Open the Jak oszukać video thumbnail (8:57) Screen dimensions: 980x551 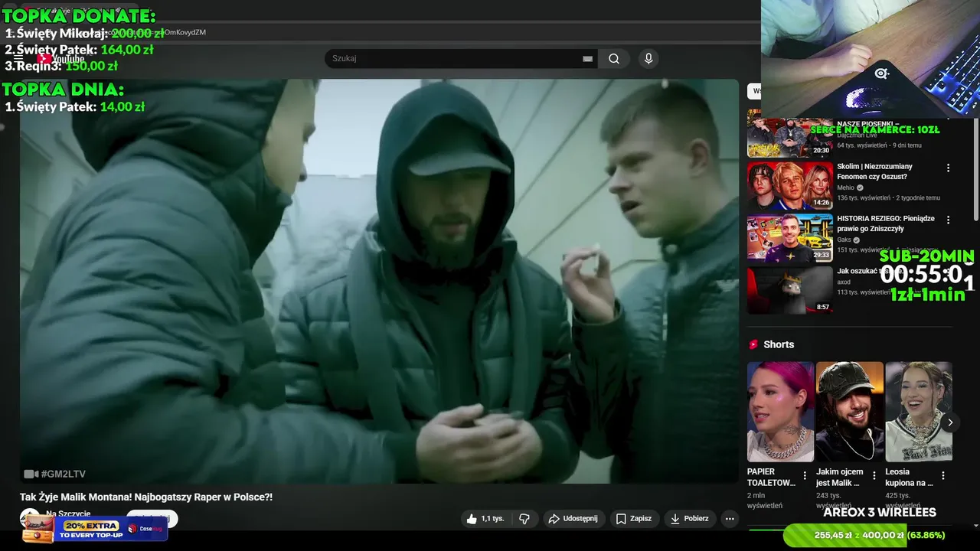[x=790, y=289]
